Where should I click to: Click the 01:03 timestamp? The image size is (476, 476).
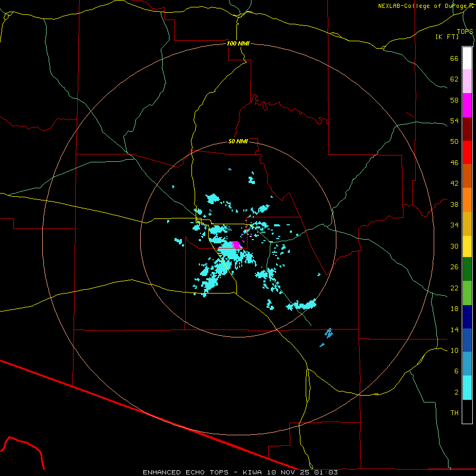click(326, 472)
